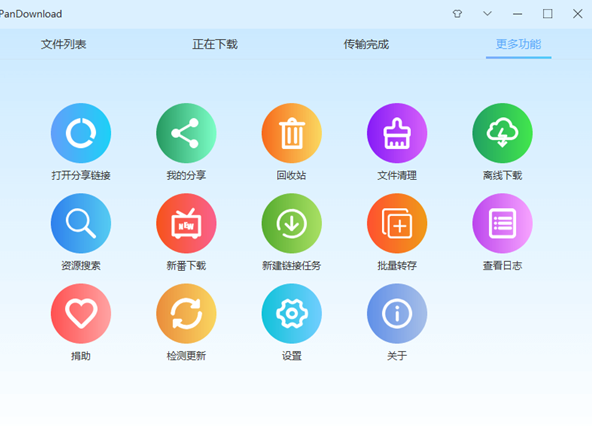592x426 pixels.
Task: Switch to the 正在下载 tab
Action: 215,44
